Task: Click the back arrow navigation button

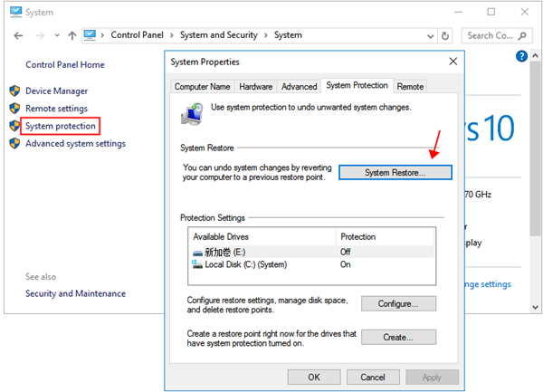Action: [x=18, y=35]
